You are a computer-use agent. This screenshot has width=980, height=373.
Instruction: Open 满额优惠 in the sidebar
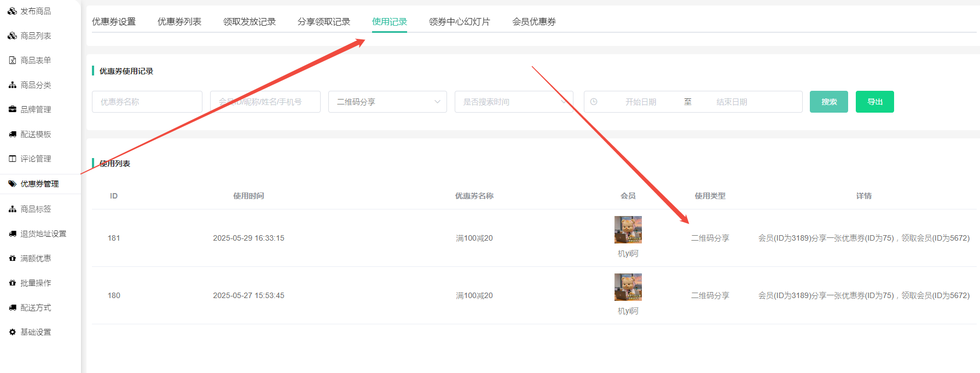pos(36,258)
